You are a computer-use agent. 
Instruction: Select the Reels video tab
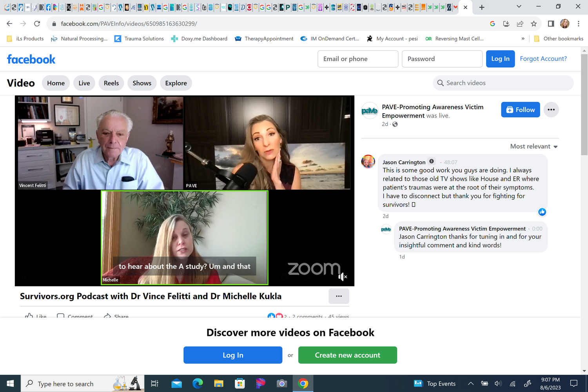[111, 83]
